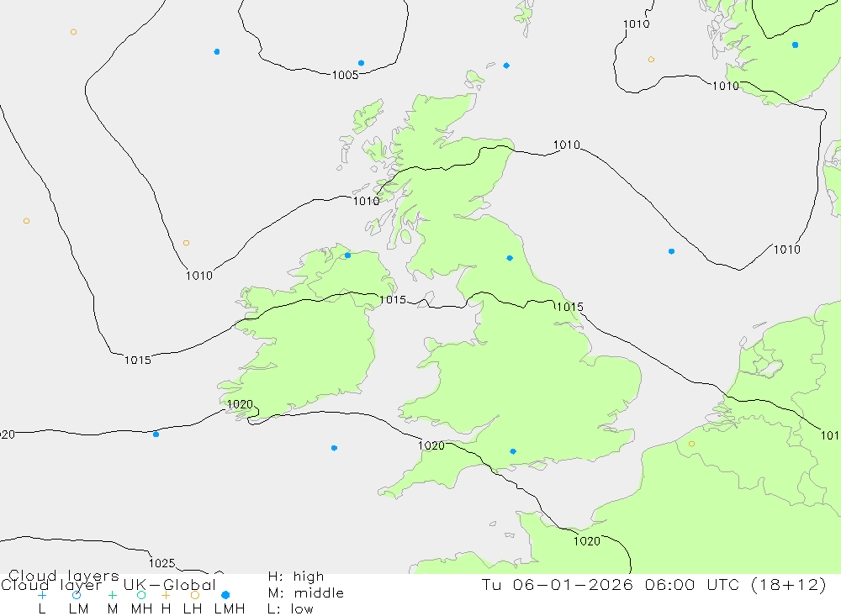The image size is (841, 616).
Task: Click the blue cloud dot over Northern Ireland
Action: pos(347,255)
